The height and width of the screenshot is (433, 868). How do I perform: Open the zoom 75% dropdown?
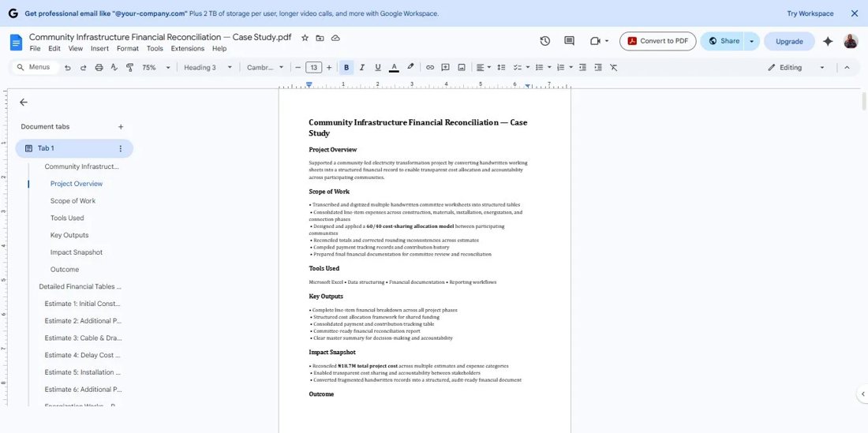pos(156,68)
